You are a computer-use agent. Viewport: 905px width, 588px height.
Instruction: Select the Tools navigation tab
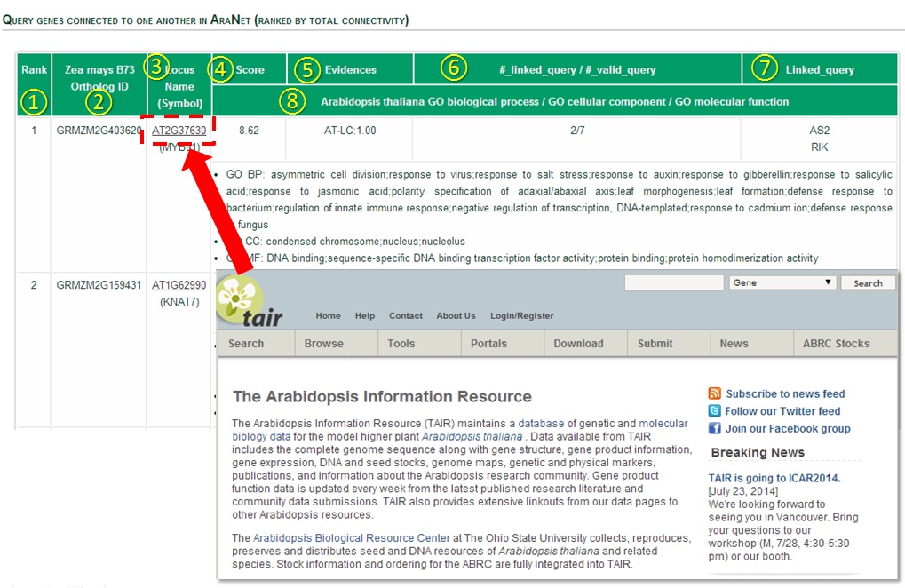401,344
